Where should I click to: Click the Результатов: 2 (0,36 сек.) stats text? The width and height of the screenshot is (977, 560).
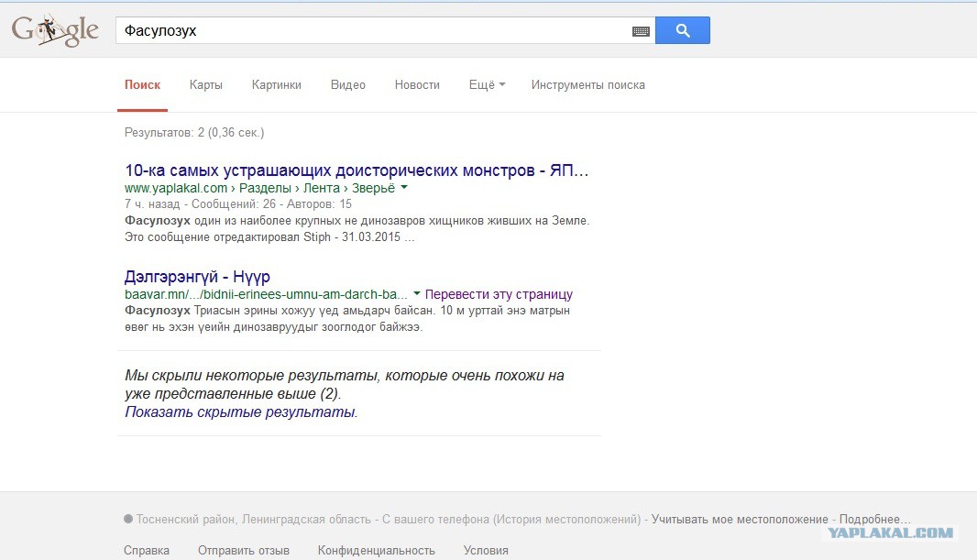194,132
